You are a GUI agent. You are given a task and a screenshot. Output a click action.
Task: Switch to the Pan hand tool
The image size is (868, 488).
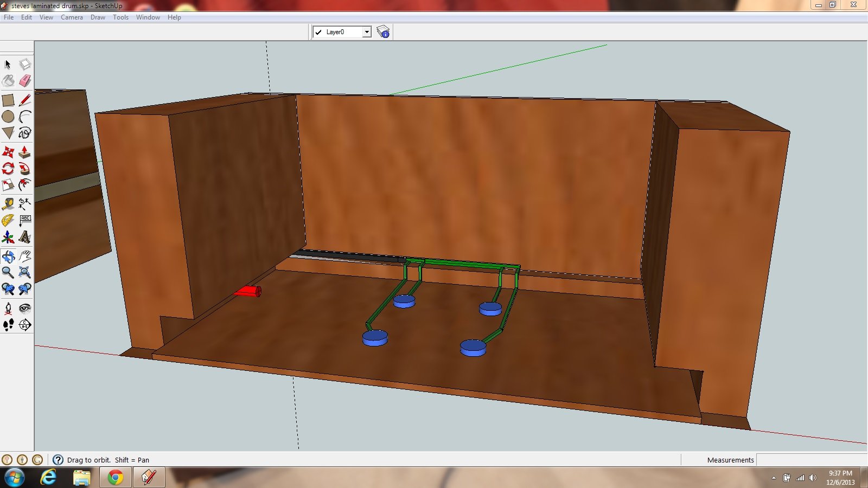(25, 256)
